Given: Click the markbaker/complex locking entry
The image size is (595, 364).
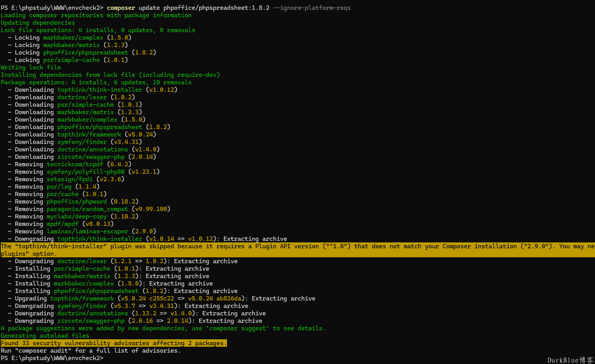Looking at the screenshot, I should tap(73, 37).
